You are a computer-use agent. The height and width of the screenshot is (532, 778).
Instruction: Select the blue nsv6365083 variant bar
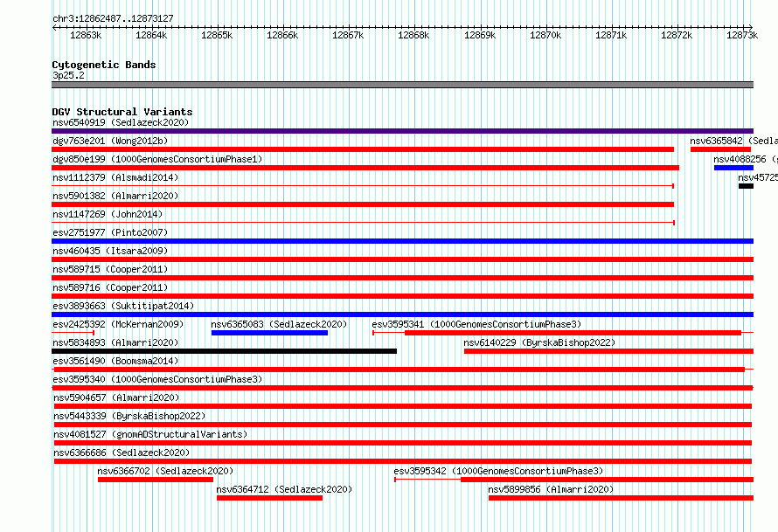269,333
